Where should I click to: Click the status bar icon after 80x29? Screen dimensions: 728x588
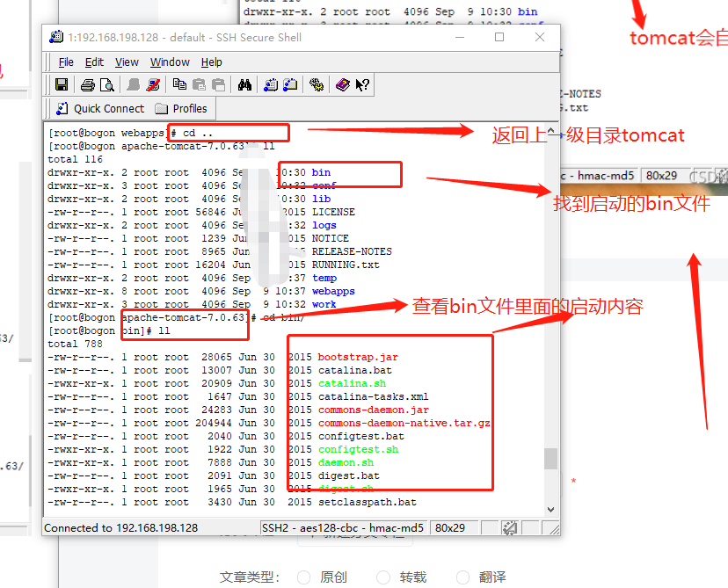(510, 527)
